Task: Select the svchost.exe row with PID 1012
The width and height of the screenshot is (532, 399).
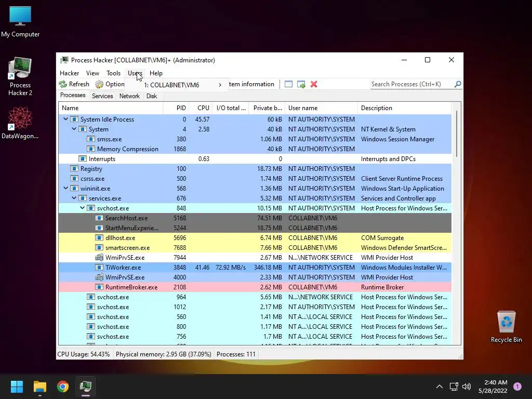Action: 255,307
